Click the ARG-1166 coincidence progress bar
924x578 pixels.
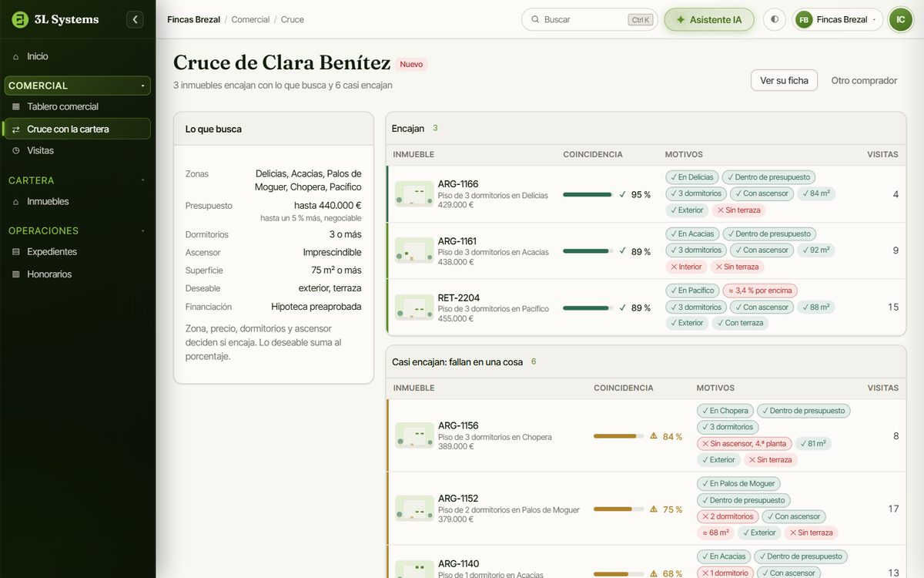tap(588, 194)
